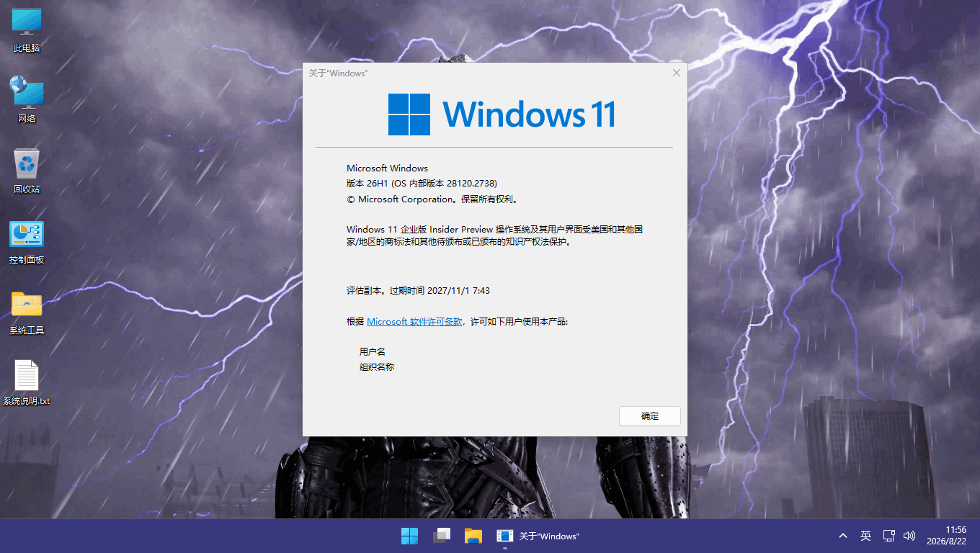The image size is (980, 553).
Task: Select the 控制面板 desktop icon
Action: pos(27,242)
